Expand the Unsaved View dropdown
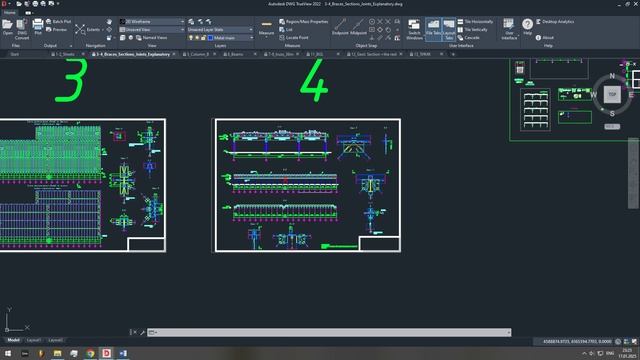The width and height of the screenshot is (640, 360). (151, 29)
